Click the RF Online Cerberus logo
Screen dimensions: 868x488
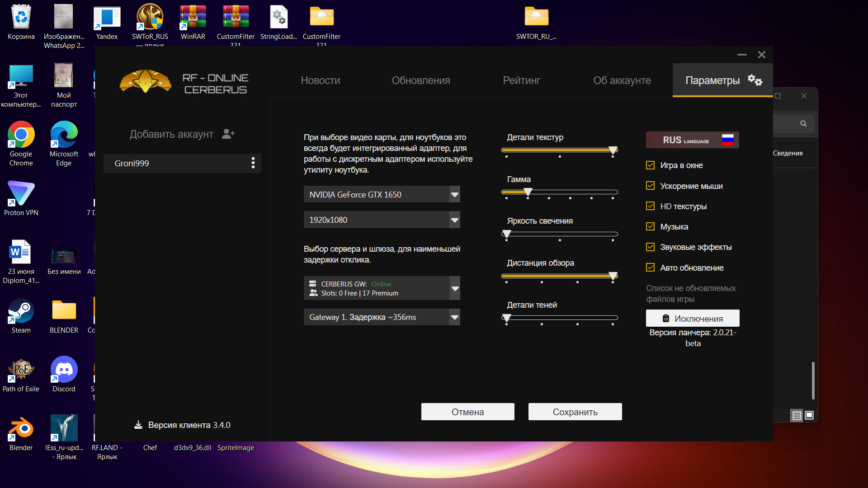click(184, 82)
